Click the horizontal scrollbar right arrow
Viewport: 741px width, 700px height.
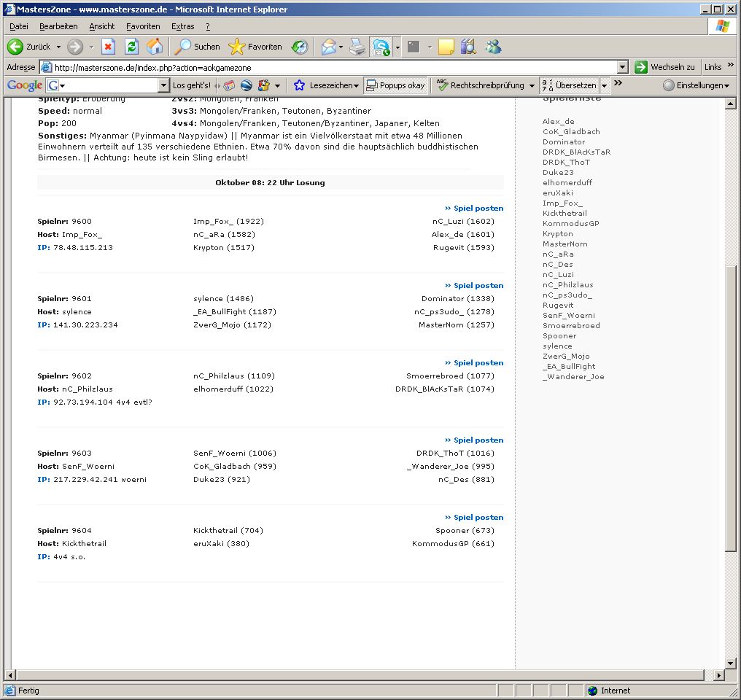719,675
